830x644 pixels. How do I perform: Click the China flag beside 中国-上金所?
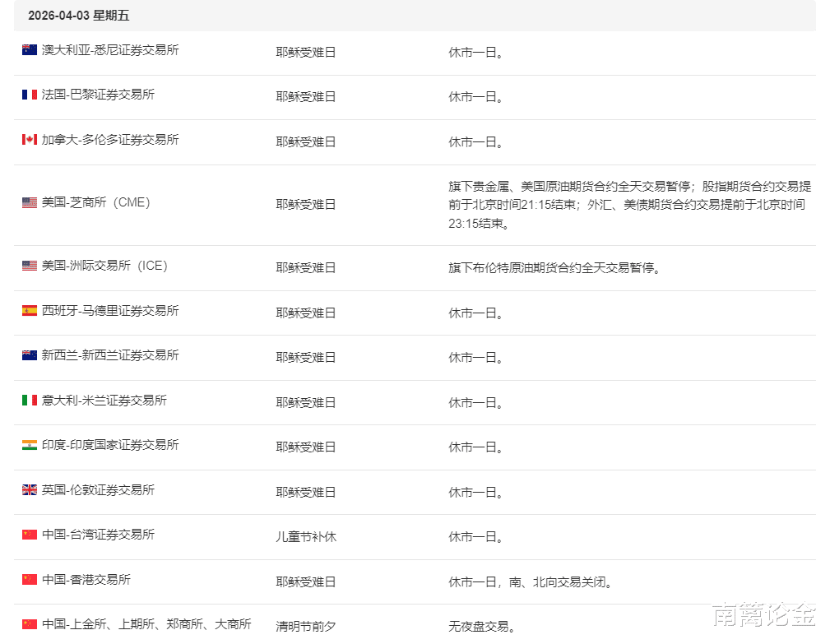(29, 624)
